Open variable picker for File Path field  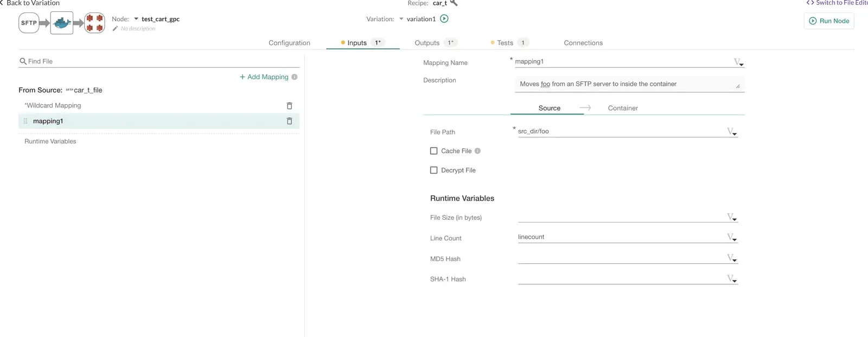tap(731, 132)
